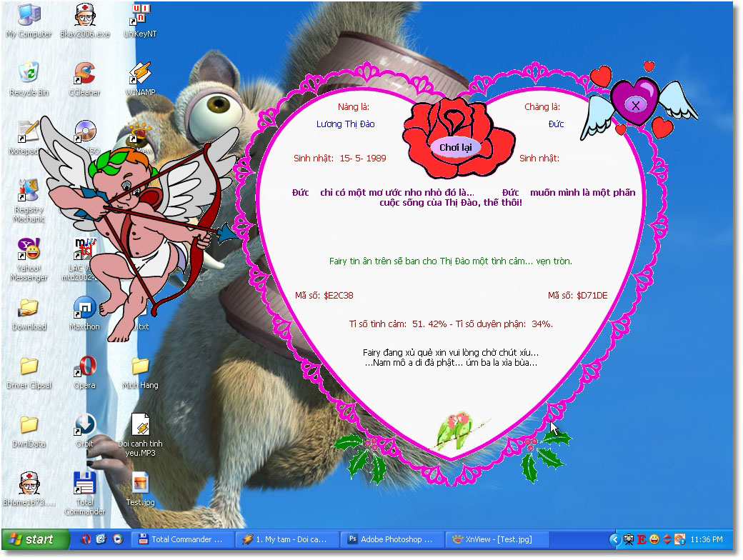
Task: Switch to Adobe Photoshop in taskbar
Action: (x=392, y=539)
